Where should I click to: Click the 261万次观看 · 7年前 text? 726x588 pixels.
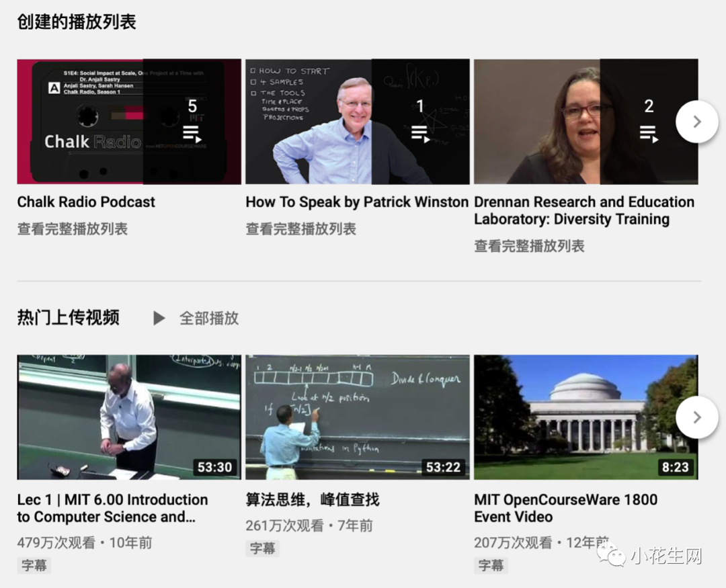point(309,526)
